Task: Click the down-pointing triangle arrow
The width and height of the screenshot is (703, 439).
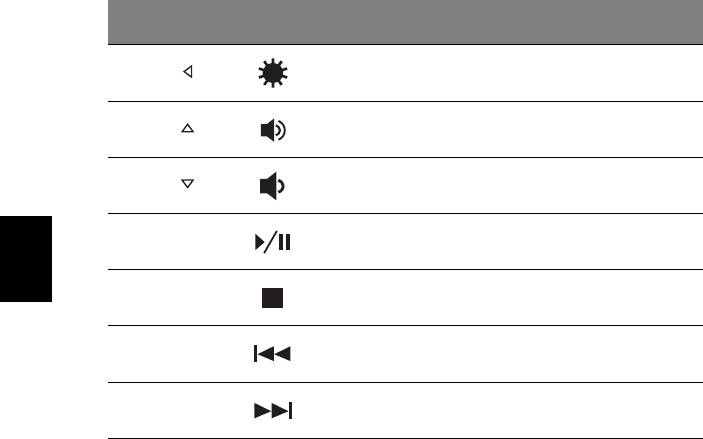Action: 187,185
